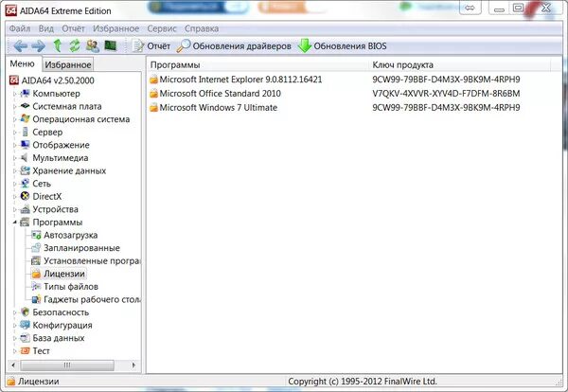Select Лицензии in the tree
This screenshot has width=568, height=392.
click(64, 274)
